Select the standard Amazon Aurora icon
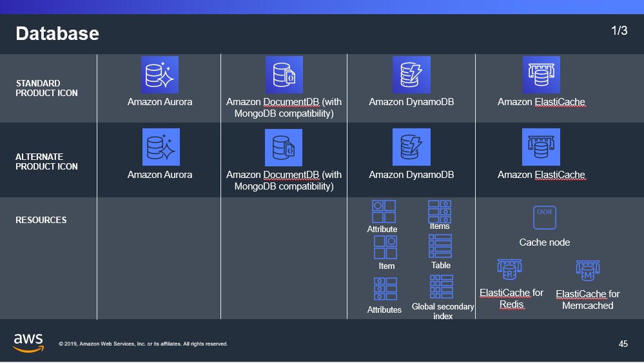 [160, 75]
